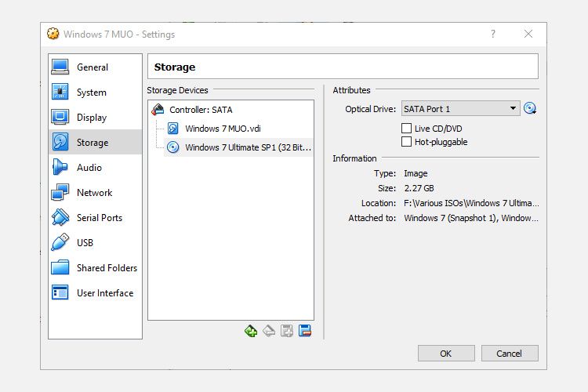The image size is (588, 392).
Task: Open the Serial Ports category label
Action: (x=100, y=218)
